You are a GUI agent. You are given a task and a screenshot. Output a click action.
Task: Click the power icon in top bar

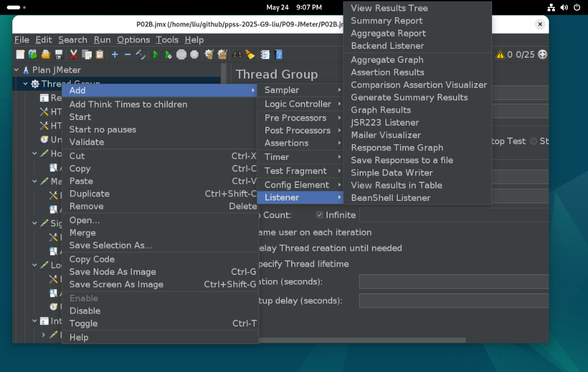click(x=577, y=7)
